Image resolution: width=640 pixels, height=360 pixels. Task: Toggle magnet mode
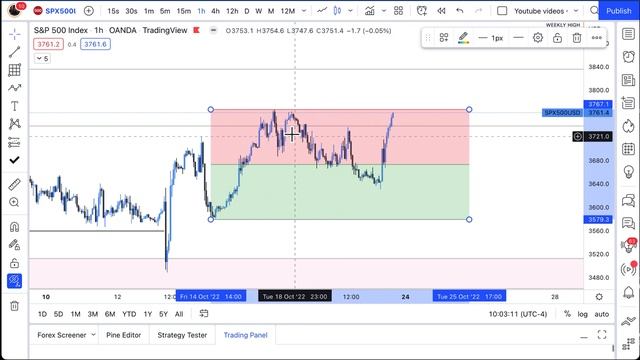point(14,227)
